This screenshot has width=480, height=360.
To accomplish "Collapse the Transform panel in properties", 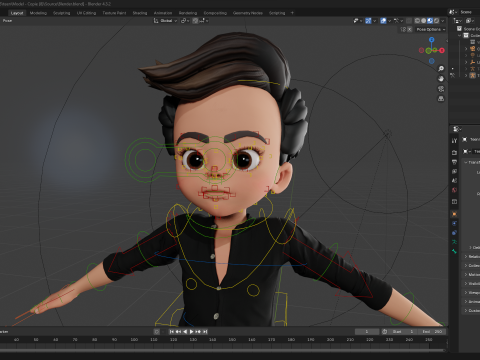I will click(466, 162).
